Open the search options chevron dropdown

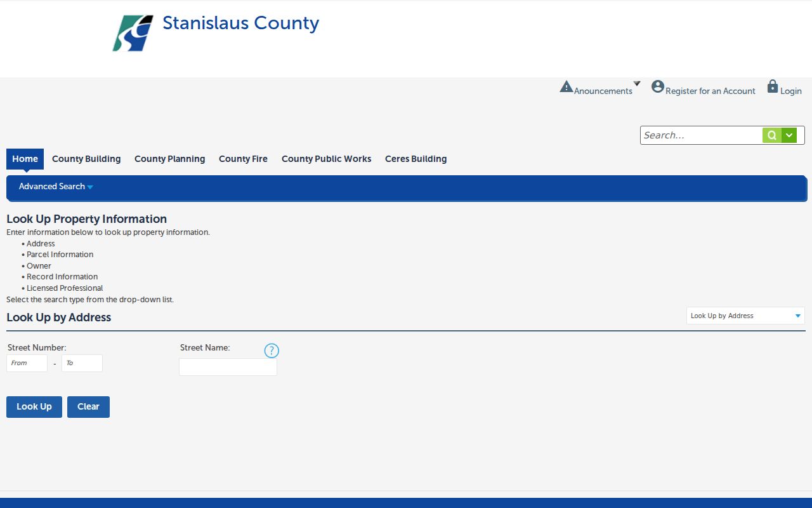[x=789, y=135]
